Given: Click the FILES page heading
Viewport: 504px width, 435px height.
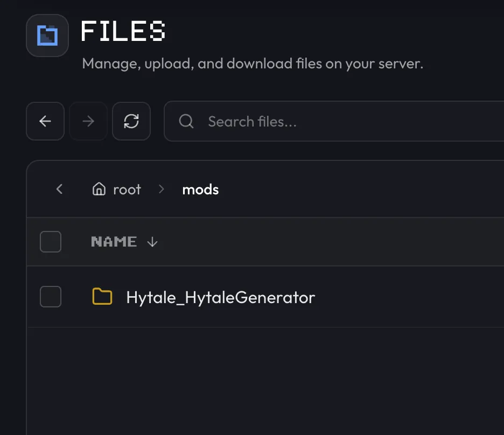Looking at the screenshot, I should coord(123,31).
